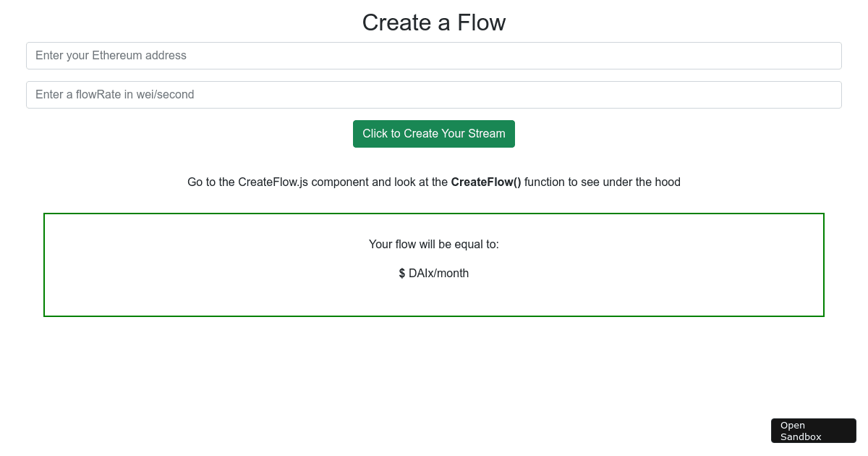Select the flowRate wei/second input box
This screenshot has width=868, height=456.
(434, 95)
